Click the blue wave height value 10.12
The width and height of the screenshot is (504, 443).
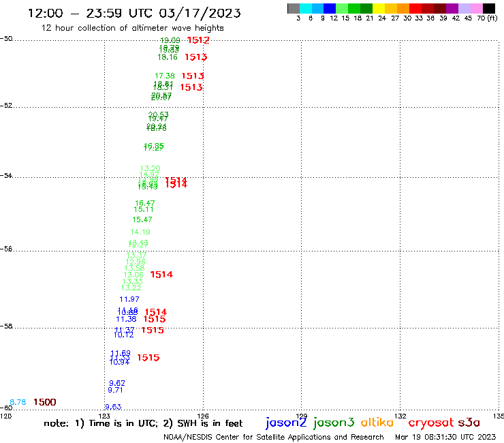123,335
